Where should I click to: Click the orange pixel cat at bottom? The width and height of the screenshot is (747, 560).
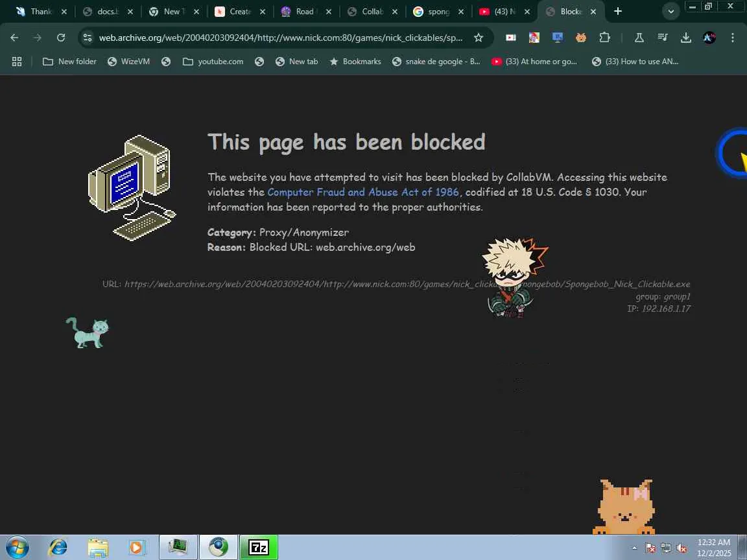tap(624, 507)
